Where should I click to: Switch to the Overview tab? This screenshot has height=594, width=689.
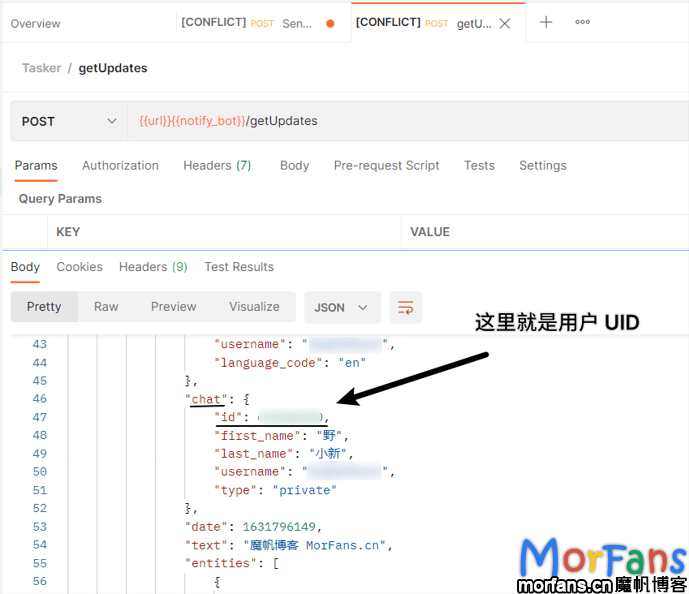pyautogui.click(x=36, y=24)
